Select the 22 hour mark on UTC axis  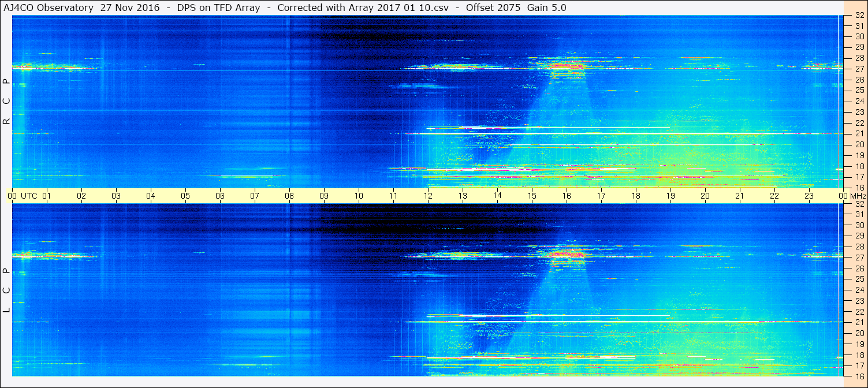pos(774,196)
